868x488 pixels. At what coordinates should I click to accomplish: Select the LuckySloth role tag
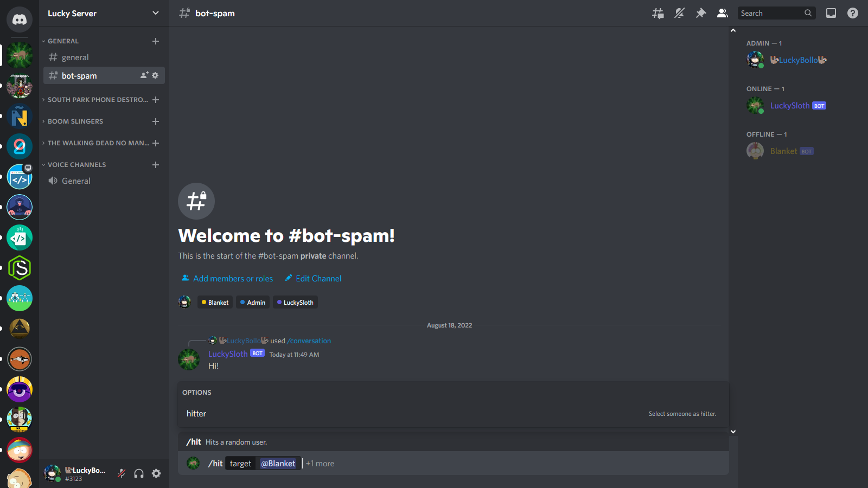click(295, 303)
